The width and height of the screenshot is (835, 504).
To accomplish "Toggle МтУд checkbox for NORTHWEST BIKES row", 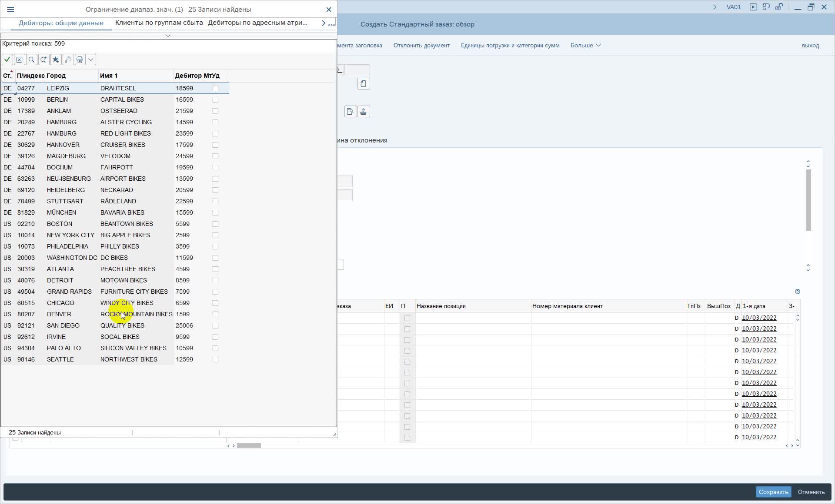I will [215, 359].
